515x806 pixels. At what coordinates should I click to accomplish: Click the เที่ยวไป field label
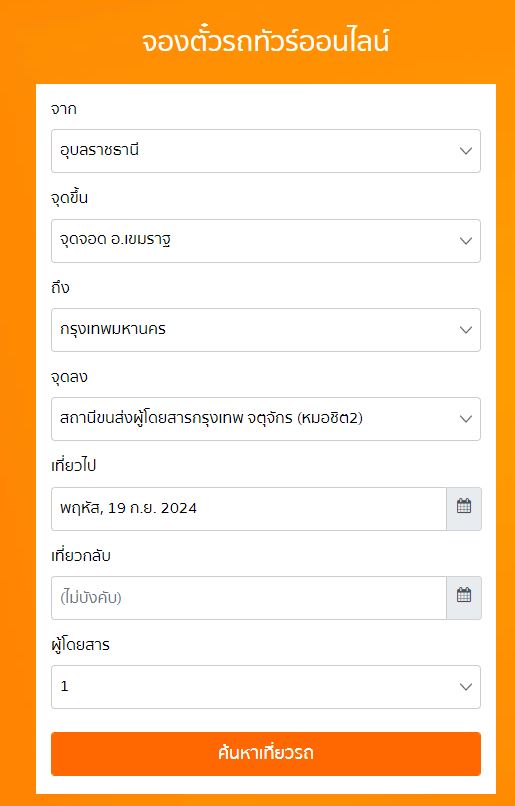74,465
